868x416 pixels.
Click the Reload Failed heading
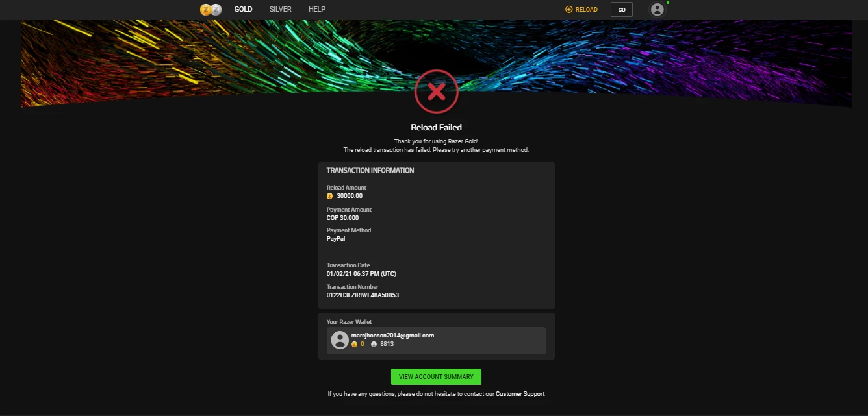436,127
